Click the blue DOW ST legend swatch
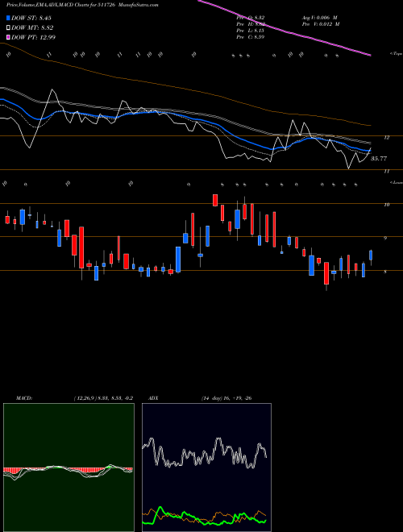 tap(9, 18)
